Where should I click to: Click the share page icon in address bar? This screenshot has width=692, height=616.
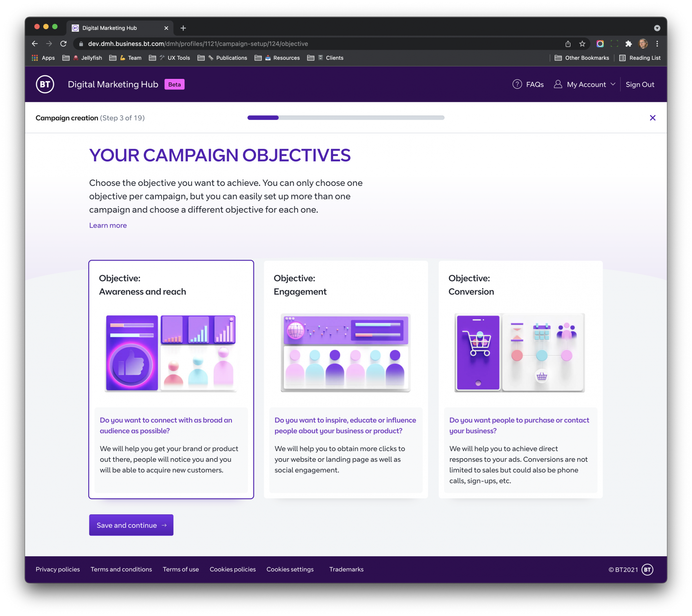[568, 44]
